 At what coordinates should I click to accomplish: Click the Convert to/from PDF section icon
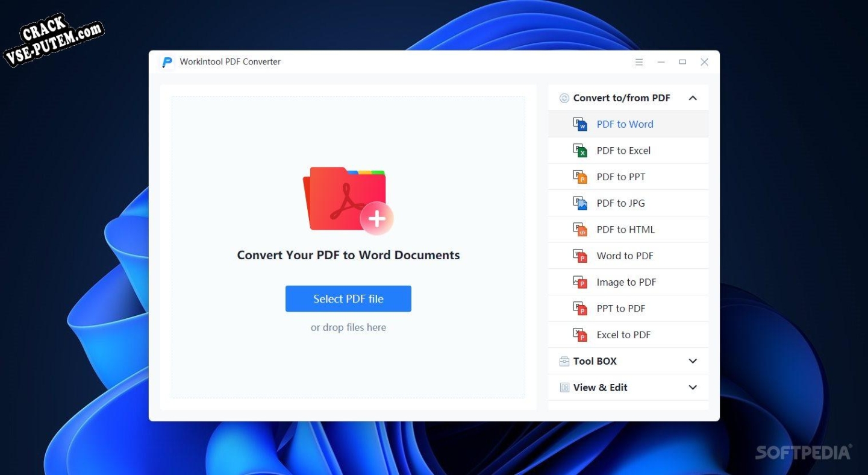pos(564,98)
